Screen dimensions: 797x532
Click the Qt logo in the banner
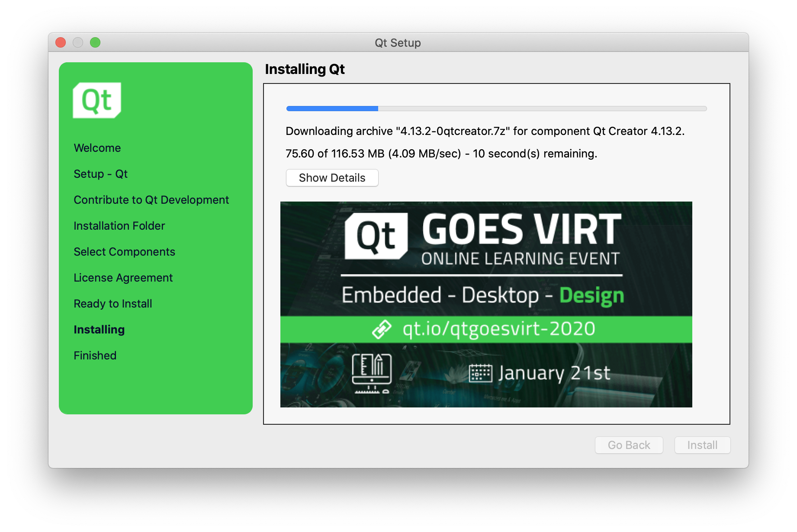click(376, 236)
